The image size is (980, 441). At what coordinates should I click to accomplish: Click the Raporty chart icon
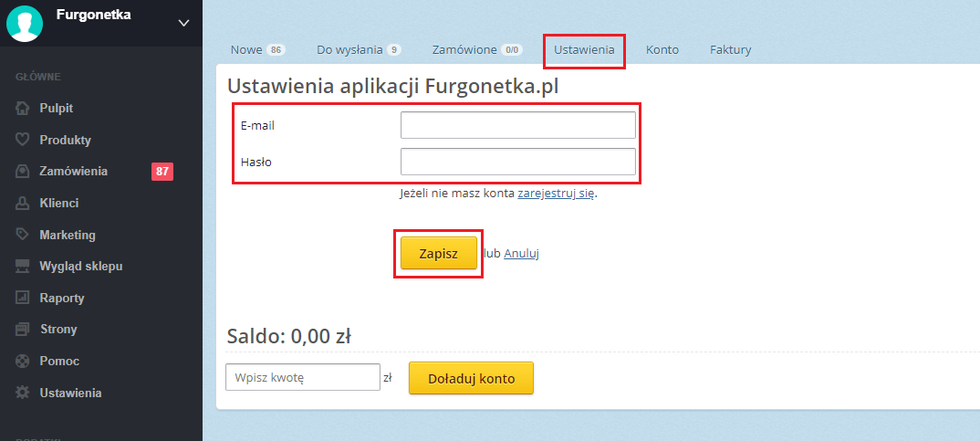[x=23, y=298]
